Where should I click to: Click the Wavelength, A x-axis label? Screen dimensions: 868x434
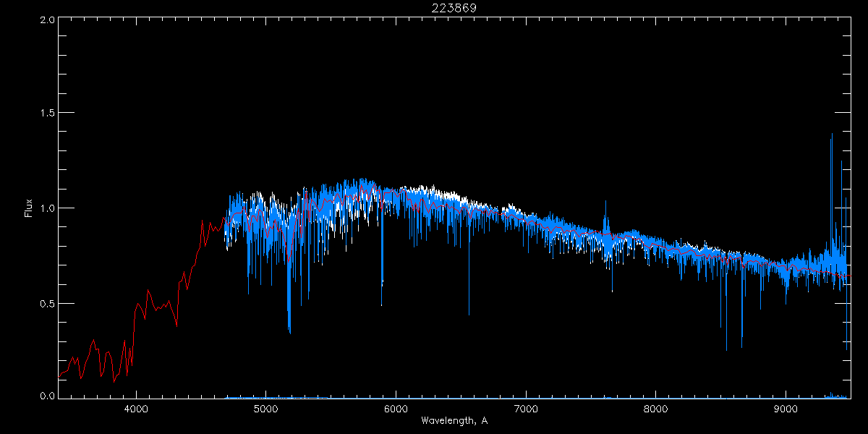coord(454,420)
